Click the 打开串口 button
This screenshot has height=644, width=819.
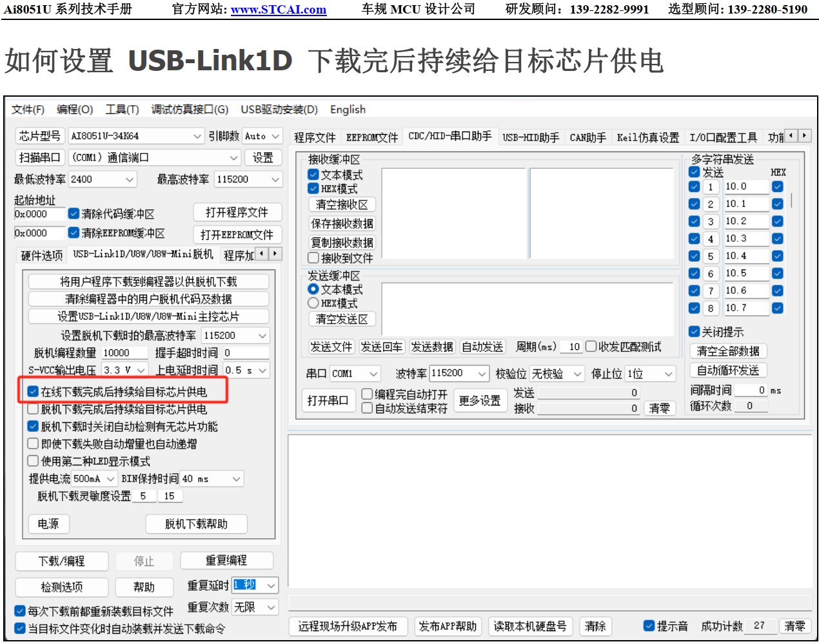[x=328, y=400]
